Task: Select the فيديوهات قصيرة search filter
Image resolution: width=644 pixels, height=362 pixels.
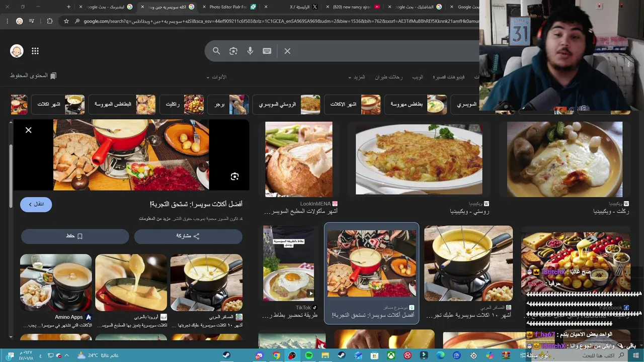Action: tap(449, 77)
